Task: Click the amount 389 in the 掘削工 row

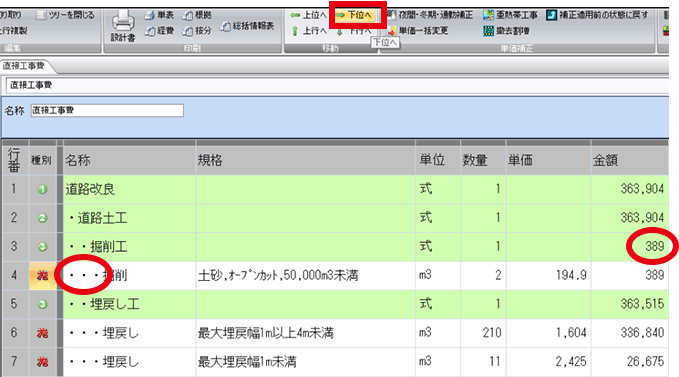Action: [x=630, y=247]
